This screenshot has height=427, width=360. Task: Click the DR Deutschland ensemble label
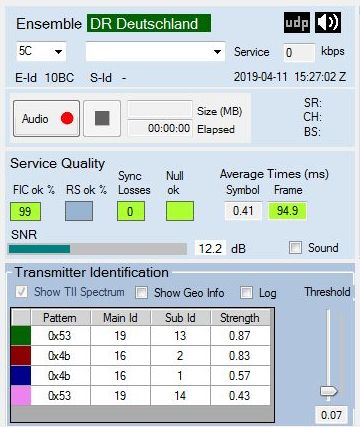pyautogui.click(x=149, y=23)
